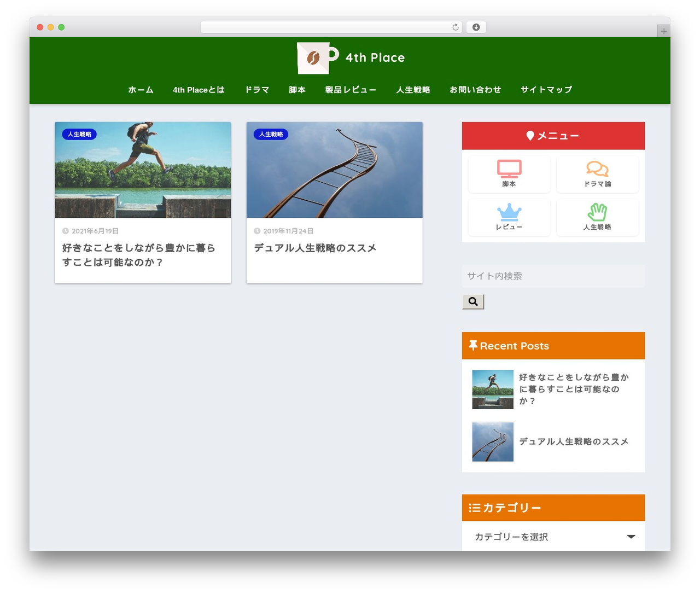Click the coffee cup site logo
Viewport: 700px width, 593px height.
point(318,58)
